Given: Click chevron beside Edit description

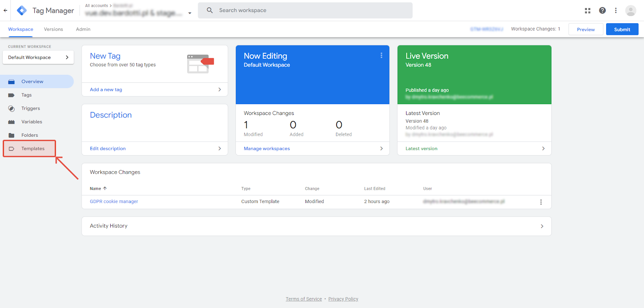Looking at the screenshot, I should [x=219, y=149].
